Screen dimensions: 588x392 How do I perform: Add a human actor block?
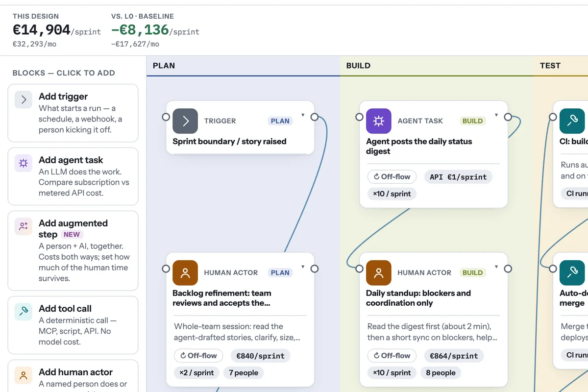(x=73, y=376)
